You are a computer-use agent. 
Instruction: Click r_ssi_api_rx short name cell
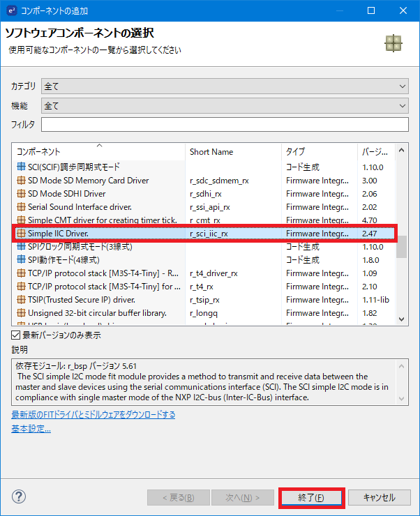click(x=210, y=207)
